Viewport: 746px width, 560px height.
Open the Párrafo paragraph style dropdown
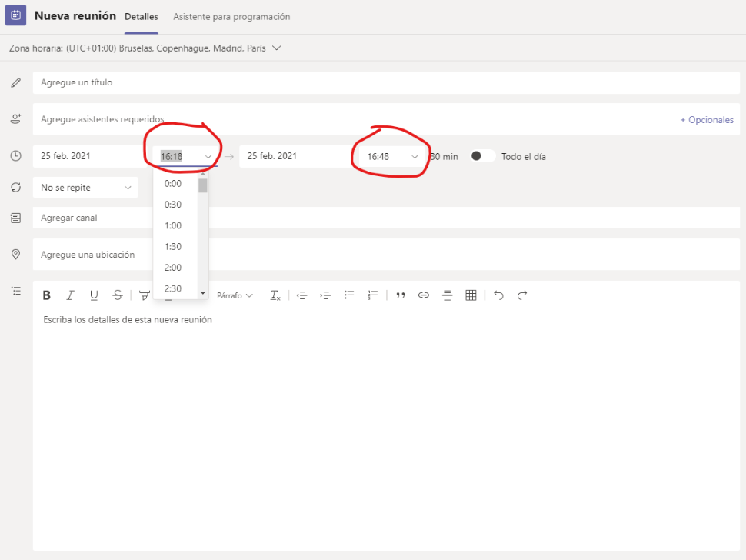tap(235, 295)
